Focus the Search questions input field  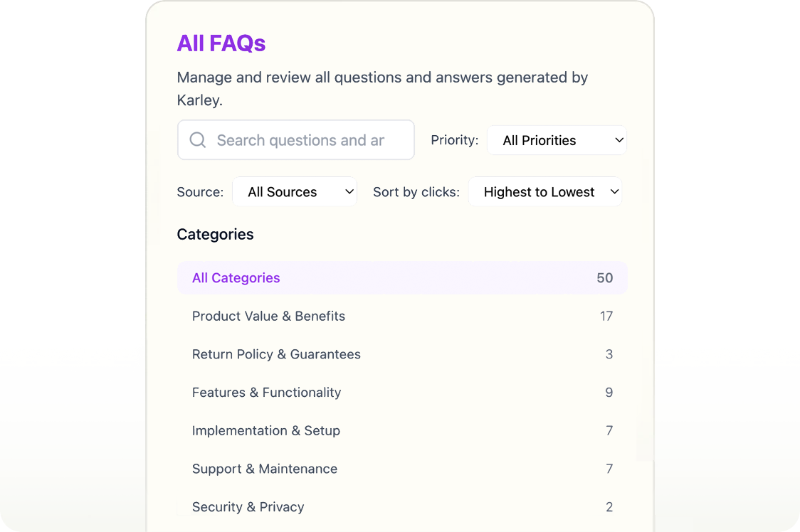pos(296,140)
